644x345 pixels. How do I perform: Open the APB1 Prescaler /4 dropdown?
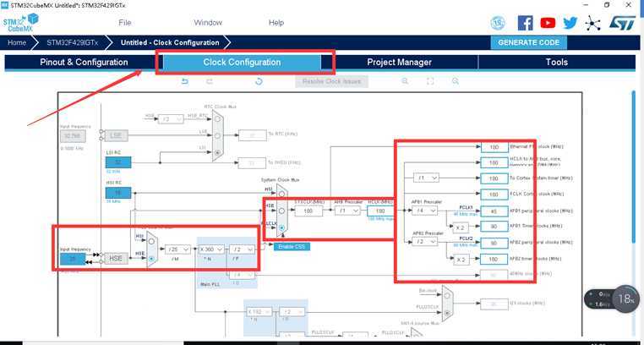[x=424, y=211]
